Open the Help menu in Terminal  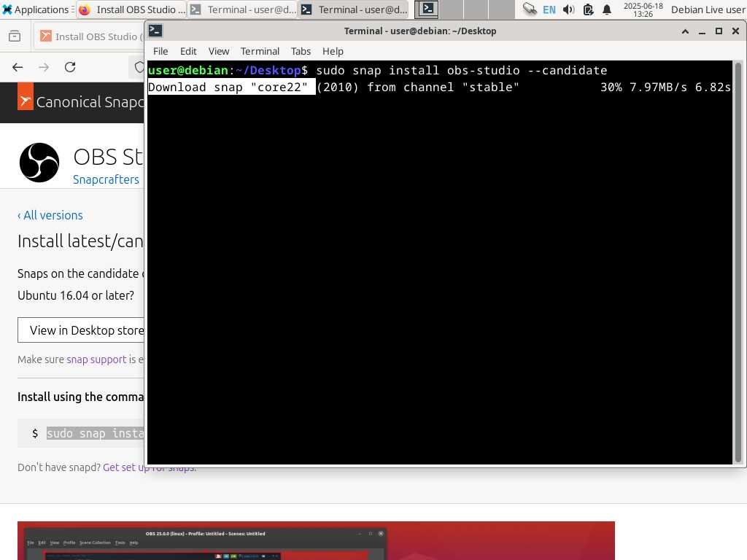click(333, 52)
